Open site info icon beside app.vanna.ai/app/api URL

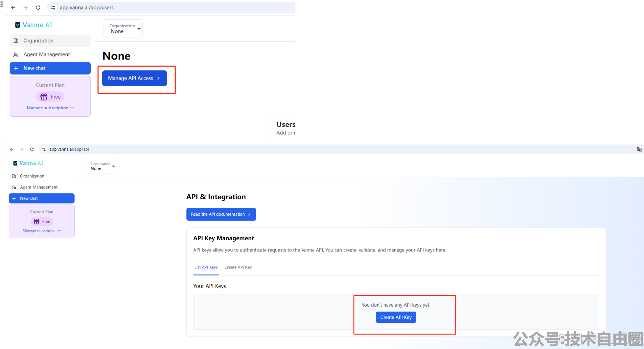pos(44,149)
